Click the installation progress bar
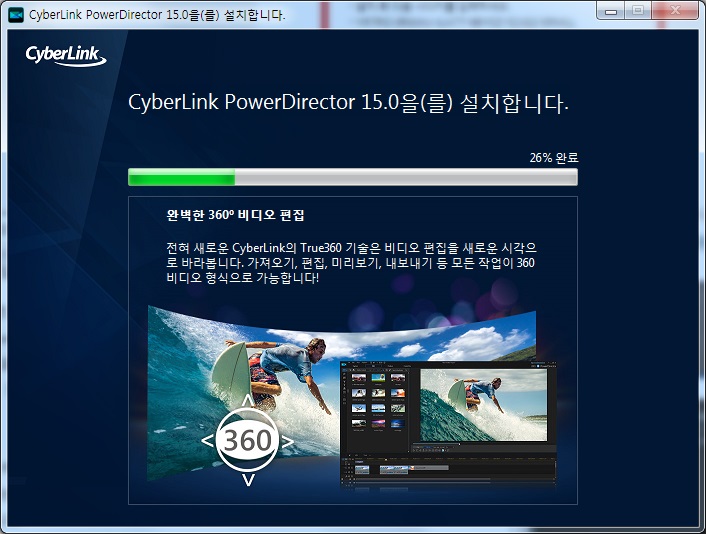The height and width of the screenshot is (534, 706). tap(353, 177)
